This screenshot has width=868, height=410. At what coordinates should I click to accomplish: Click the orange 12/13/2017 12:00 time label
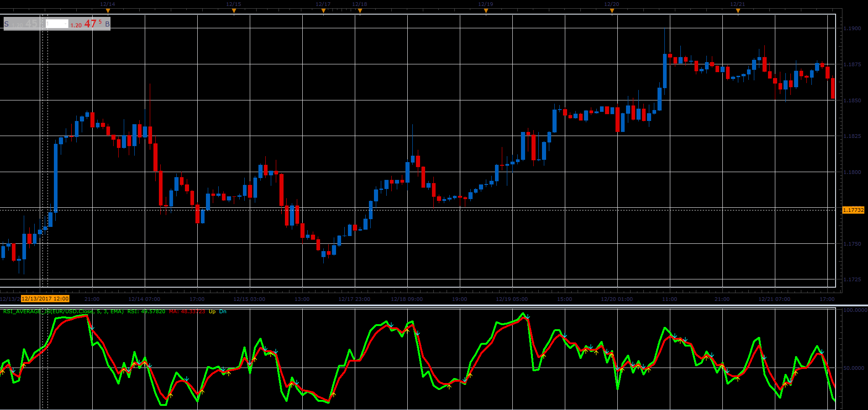point(45,299)
